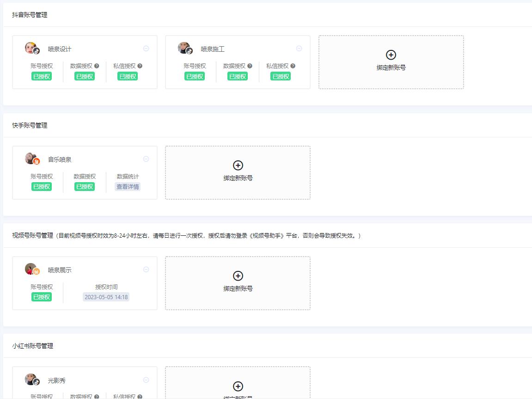
Task: Click the authorization time tag 2023-05-05 14:18
Action: coord(106,297)
